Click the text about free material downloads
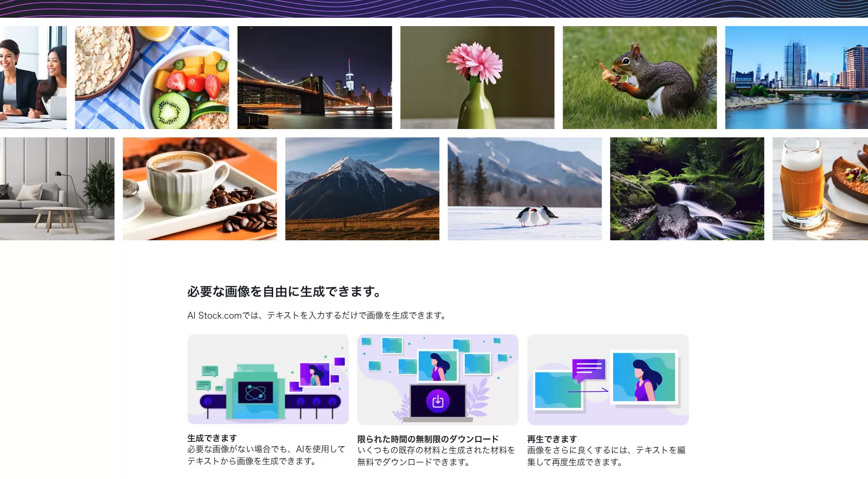868x479 pixels. point(436,456)
